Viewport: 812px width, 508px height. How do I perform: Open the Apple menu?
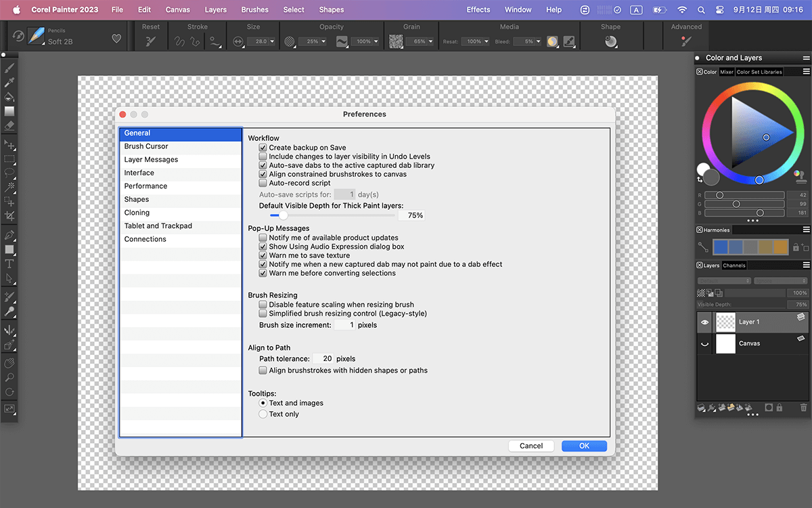click(x=16, y=9)
